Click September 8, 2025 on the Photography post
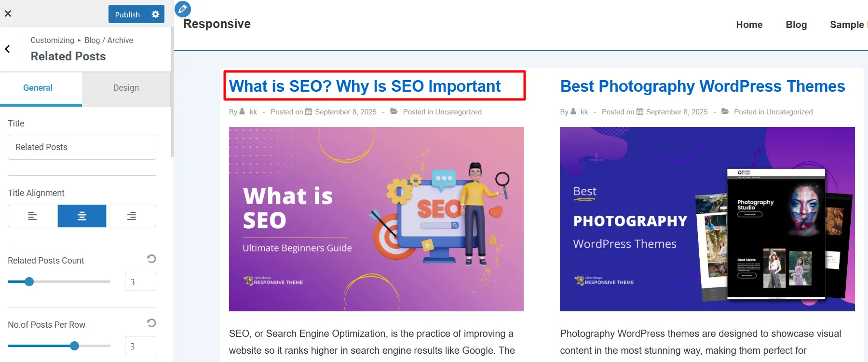Screen dimensions: 868x362 click(677, 112)
